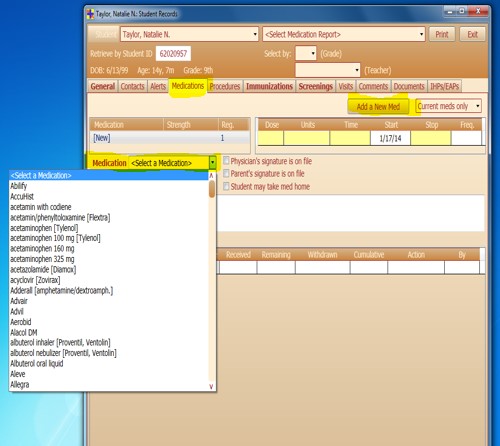Choose acetaminophen [Tylenol] from list
This screenshot has width=500, height=446.
click(x=109, y=228)
